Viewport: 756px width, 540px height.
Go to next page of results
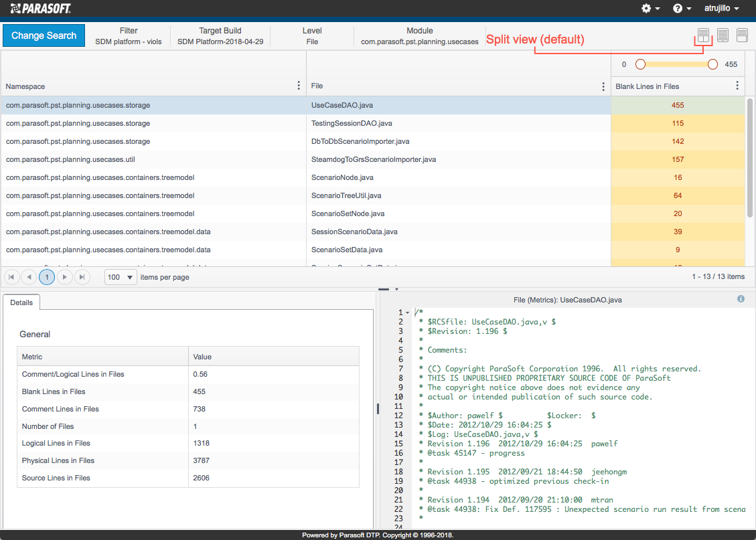point(64,277)
